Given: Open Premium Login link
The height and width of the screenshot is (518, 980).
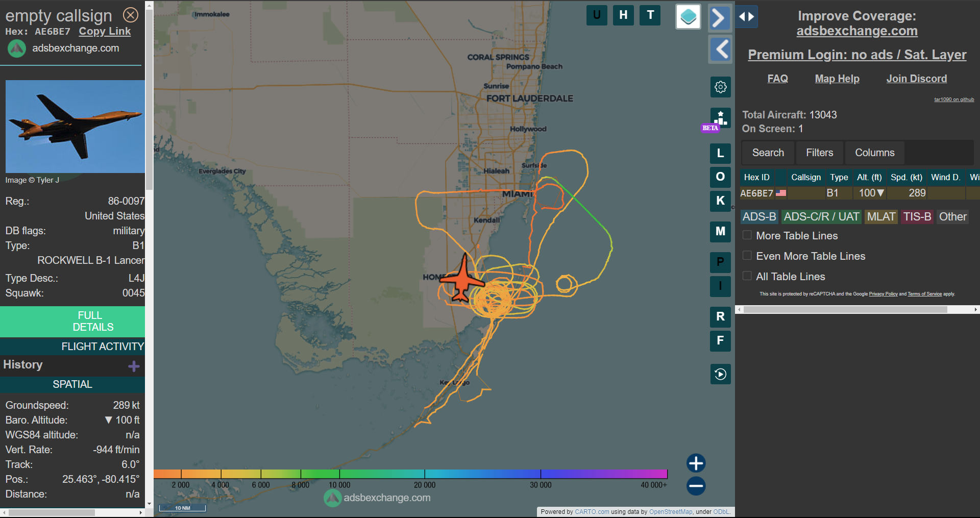Looking at the screenshot, I should 857,55.
